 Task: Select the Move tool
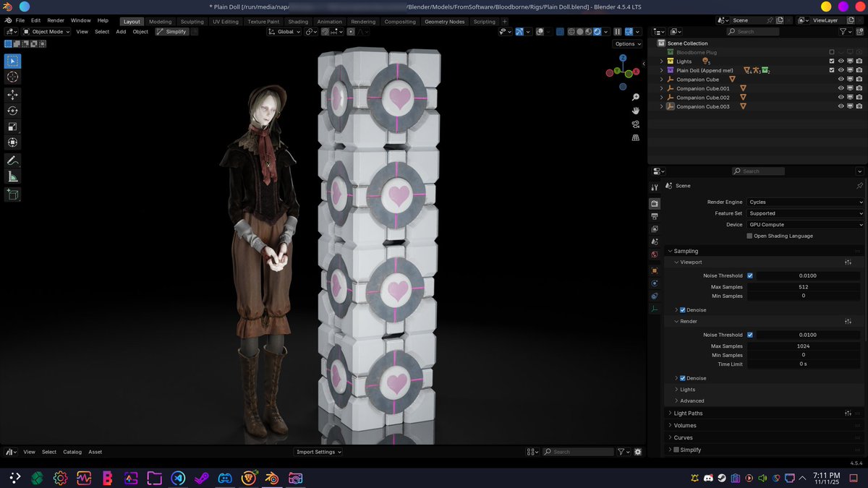pos(13,95)
